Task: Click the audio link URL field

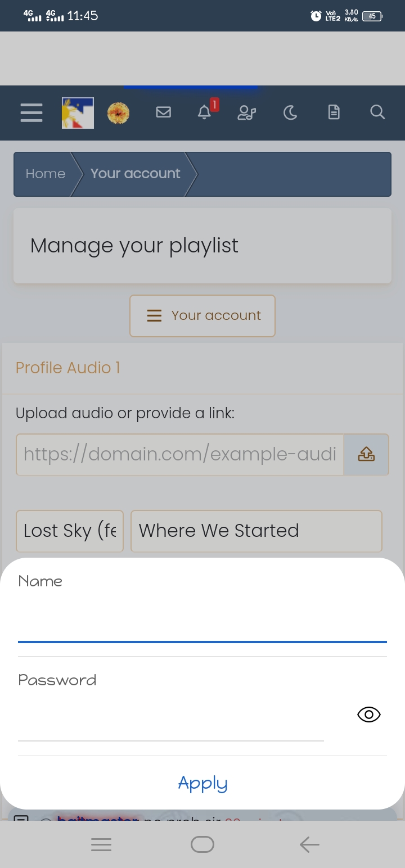Action: 180,454
